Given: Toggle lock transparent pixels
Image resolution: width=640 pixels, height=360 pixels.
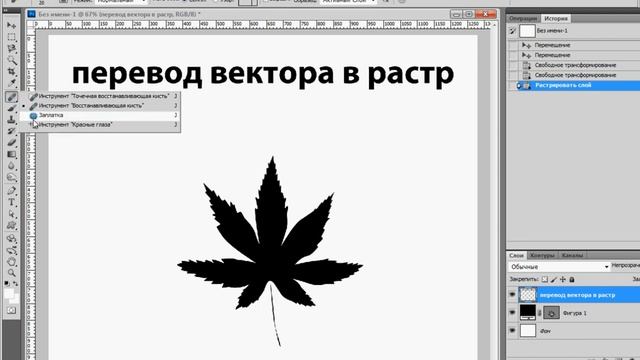Looking at the screenshot, I should point(544,280).
